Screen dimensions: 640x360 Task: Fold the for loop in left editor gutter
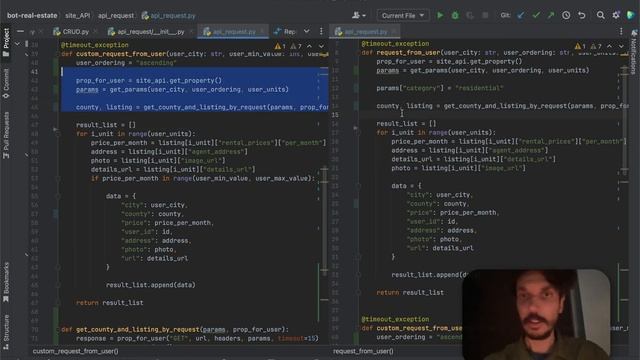(57, 134)
